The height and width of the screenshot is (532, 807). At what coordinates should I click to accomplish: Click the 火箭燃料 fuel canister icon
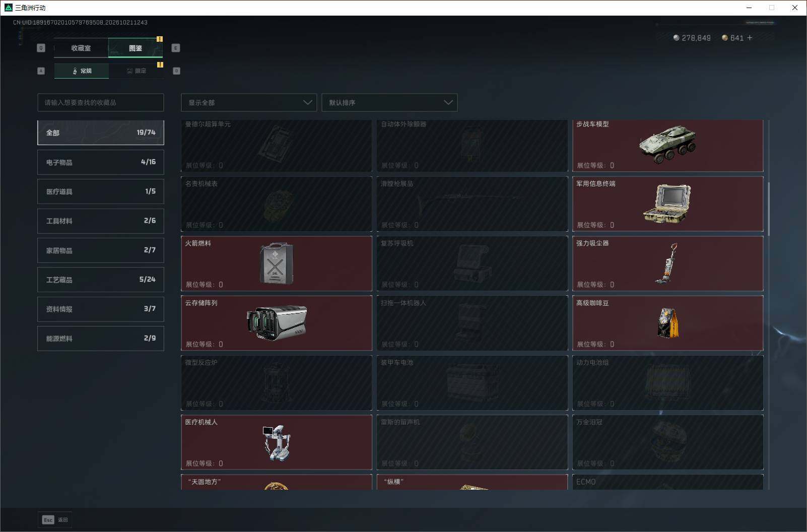(276, 263)
